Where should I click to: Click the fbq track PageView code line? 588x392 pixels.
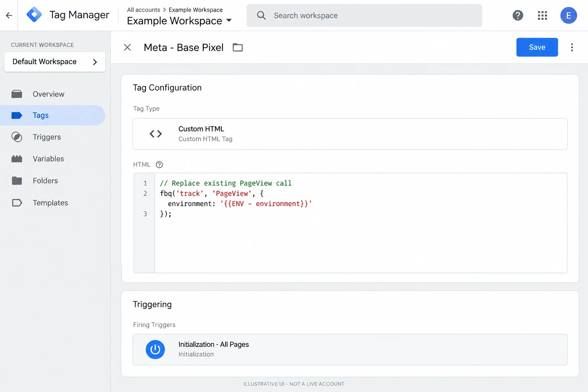(212, 193)
